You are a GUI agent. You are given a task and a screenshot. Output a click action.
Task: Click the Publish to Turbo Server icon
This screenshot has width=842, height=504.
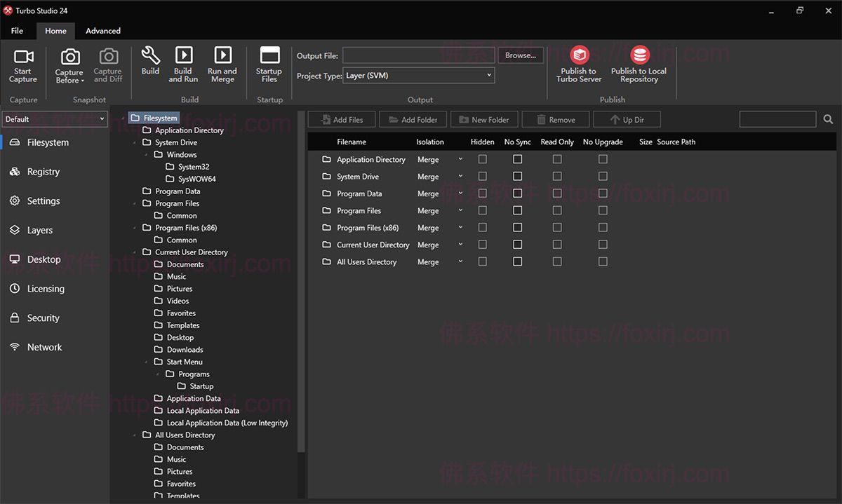[579, 55]
